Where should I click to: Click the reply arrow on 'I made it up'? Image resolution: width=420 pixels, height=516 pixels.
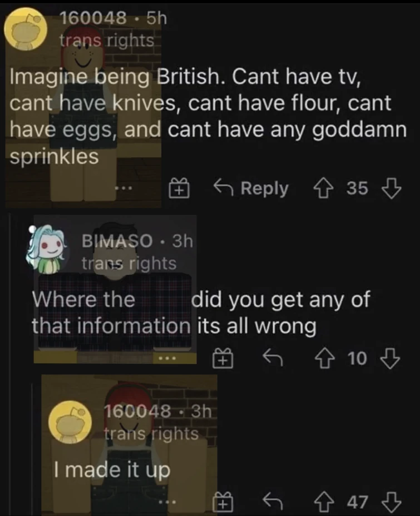pos(273,502)
